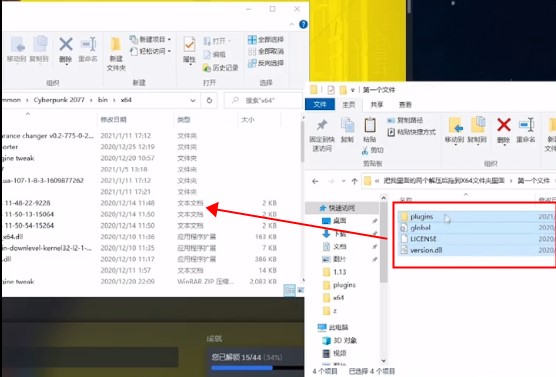This screenshot has width=556, height=377.
Task: Click the refresh icon beside the address bar
Action: pos(209,100)
